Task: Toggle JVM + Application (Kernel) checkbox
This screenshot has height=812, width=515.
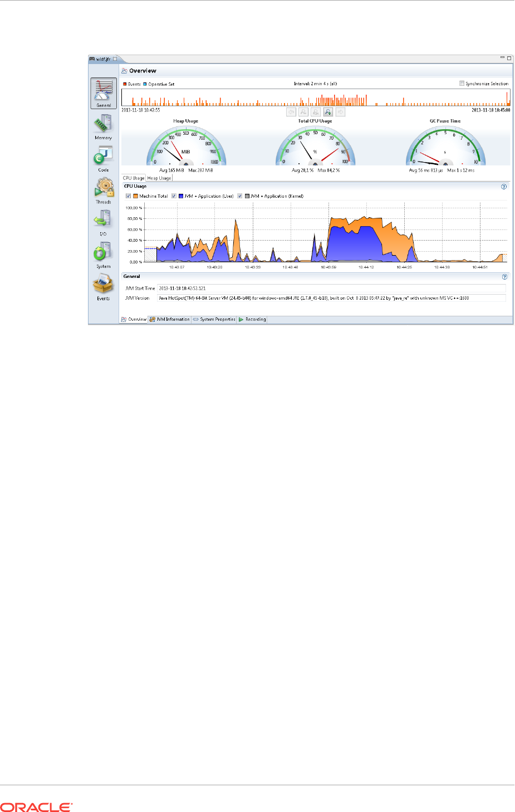Action: coord(240,196)
